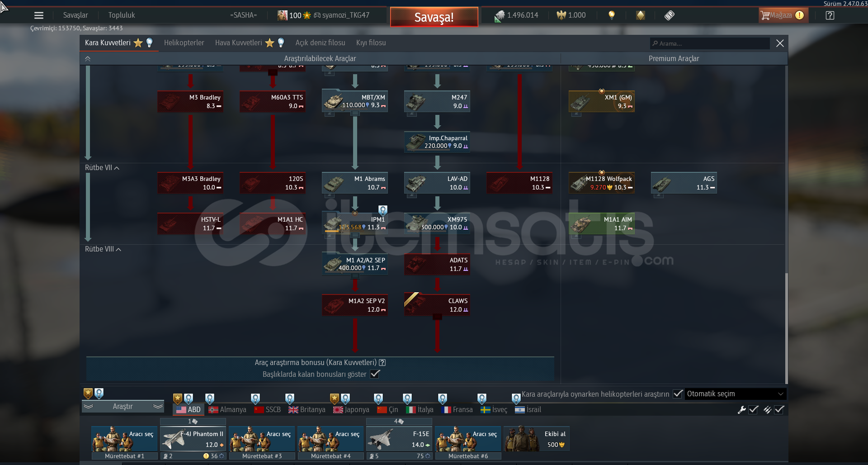Image resolution: width=868 pixels, height=465 pixels.
Task: Select the Britanya nation tab
Action: click(307, 410)
